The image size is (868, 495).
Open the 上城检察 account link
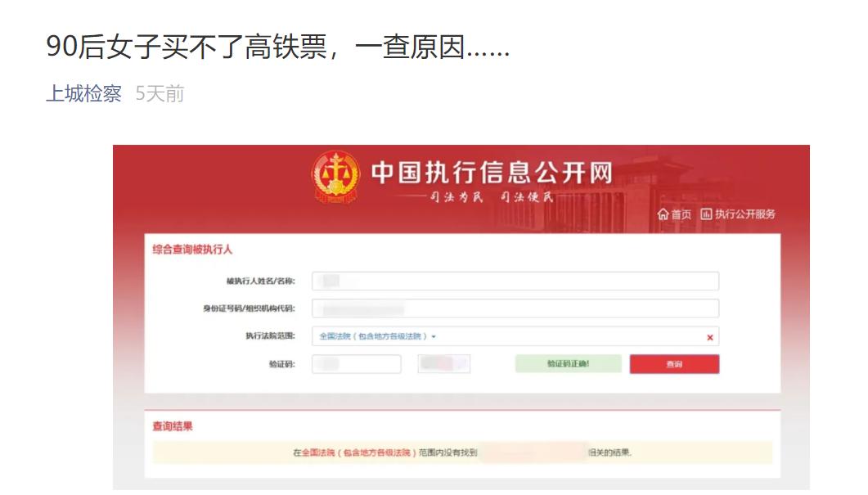pos(83,93)
